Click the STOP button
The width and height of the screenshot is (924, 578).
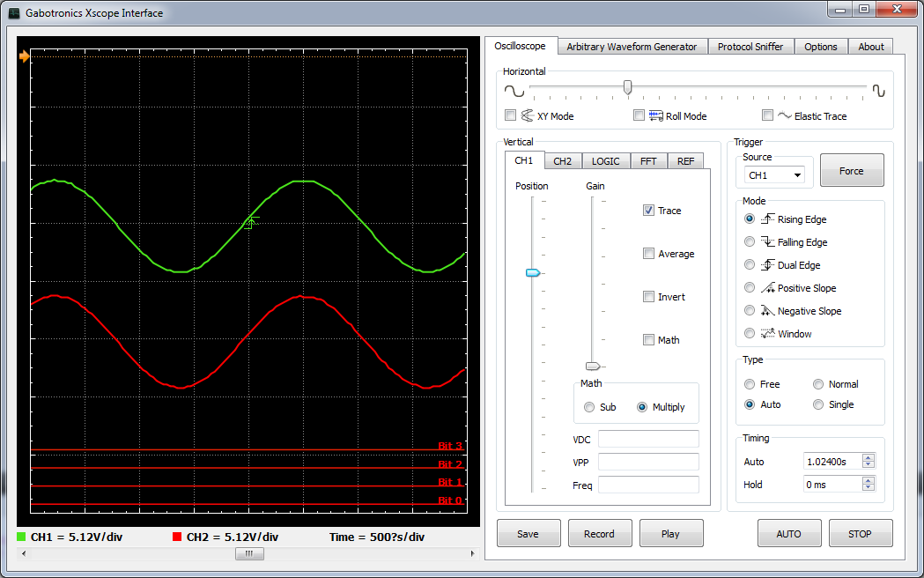(860, 533)
